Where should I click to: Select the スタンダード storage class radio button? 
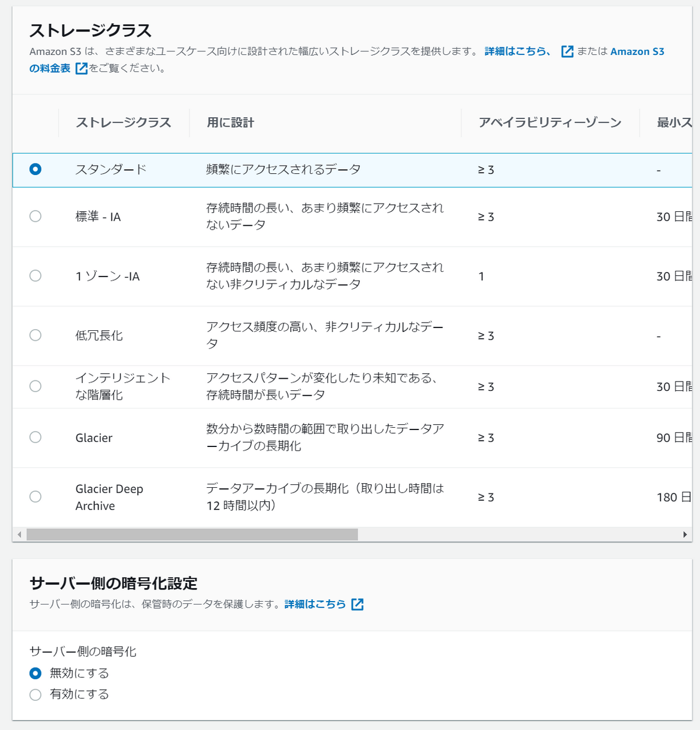pos(36,169)
